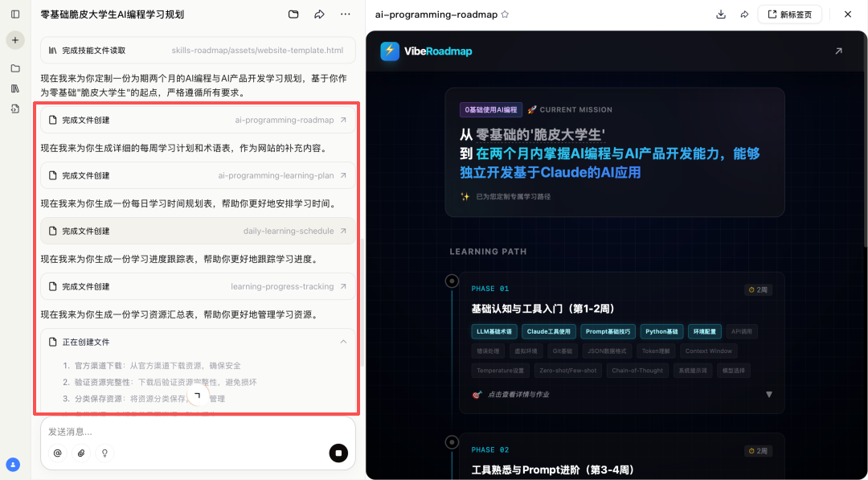Expand Phase 01 details triangle

769,395
